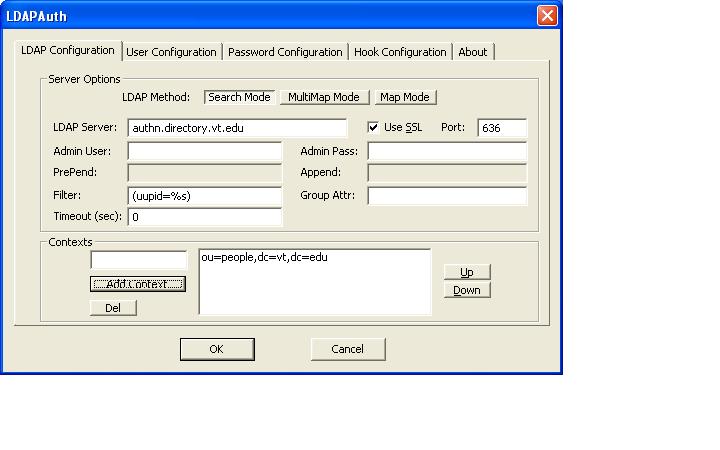The image size is (720, 450).
Task: Select context ou=people,dc=vt,dc=edu
Action: point(264,257)
